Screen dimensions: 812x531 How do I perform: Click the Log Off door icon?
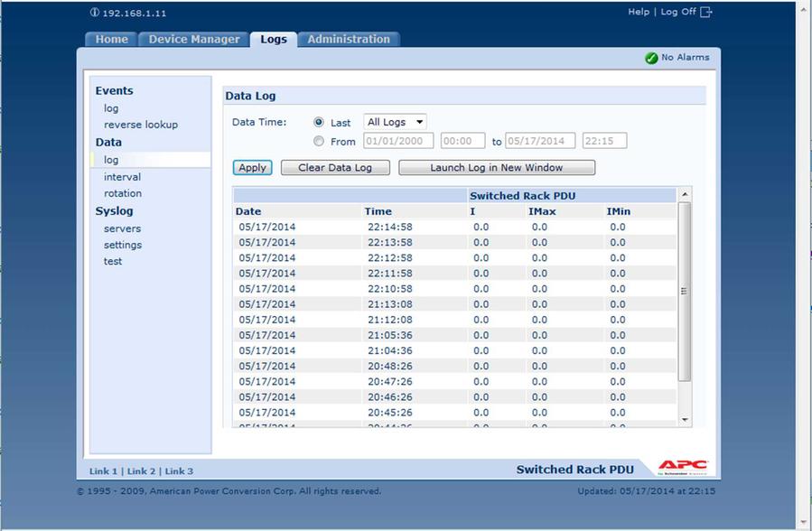click(706, 12)
